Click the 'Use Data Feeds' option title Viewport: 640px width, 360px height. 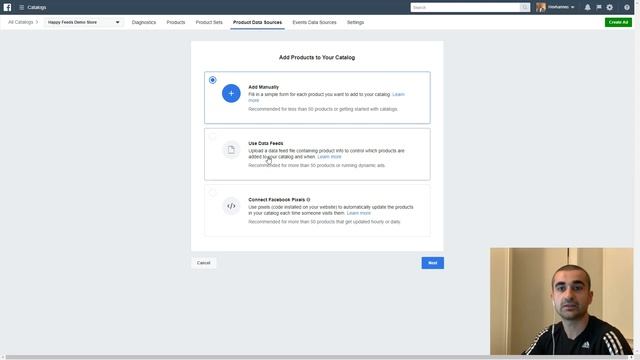pos(265,143)
